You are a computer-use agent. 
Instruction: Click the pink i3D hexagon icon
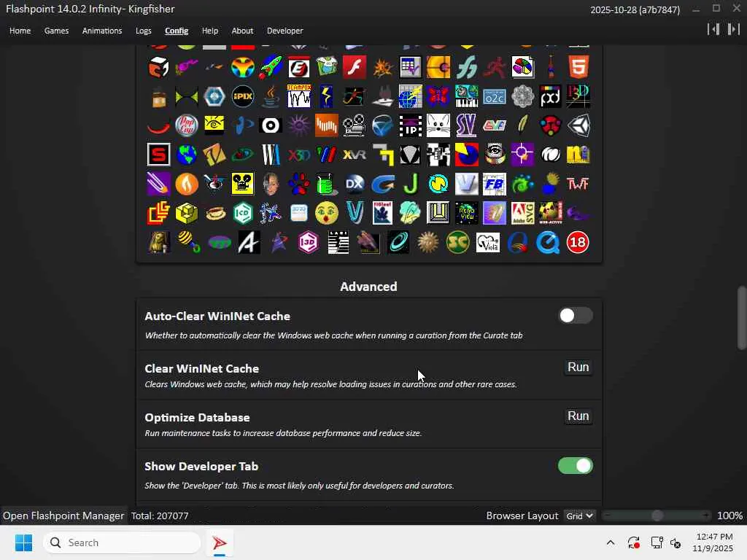(x=309, y=242)
